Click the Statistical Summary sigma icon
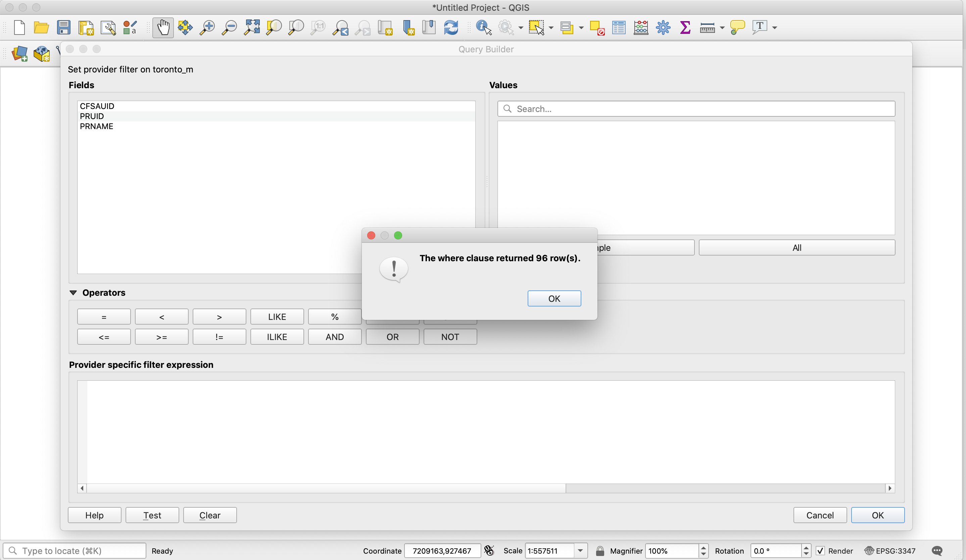This screenshot has height=560, width=966. click(685, 27)
